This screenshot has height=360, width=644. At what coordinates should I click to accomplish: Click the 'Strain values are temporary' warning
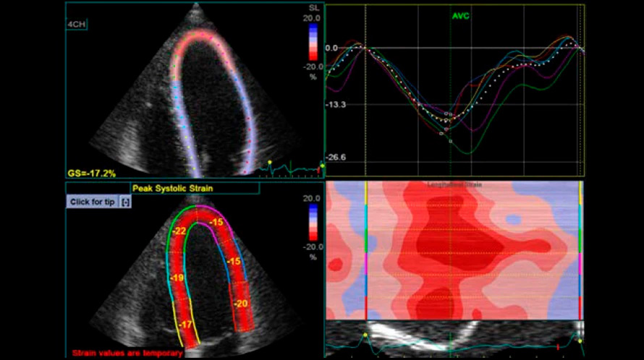coord(127,353)
